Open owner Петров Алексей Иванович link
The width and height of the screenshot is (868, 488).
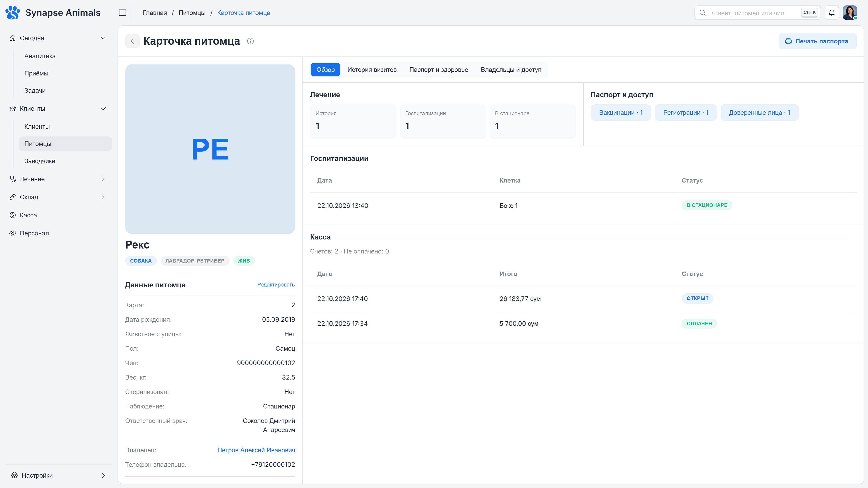pyautogui.click(x=256, y=450)
